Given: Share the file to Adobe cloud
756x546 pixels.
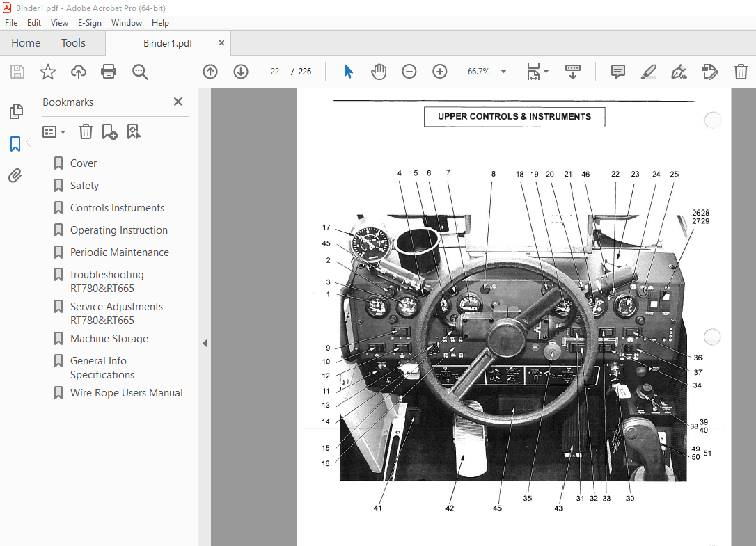Looking at the screenshot, I should [78, 71].
